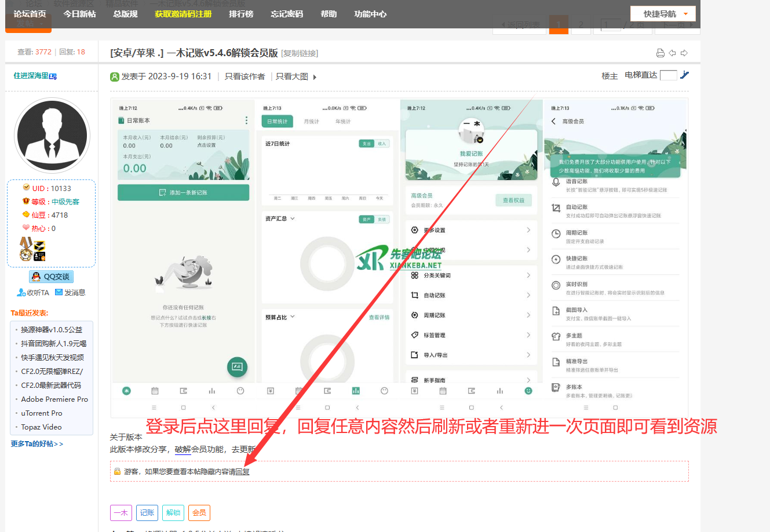Send a message via 发消息

(x=70, y=293)
